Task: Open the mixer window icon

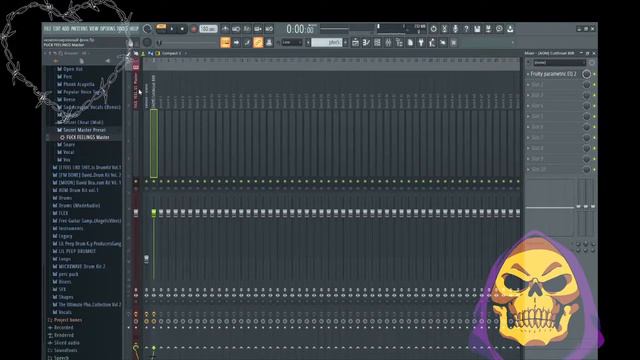Action: pyautogui.click(x=388, y=42)
